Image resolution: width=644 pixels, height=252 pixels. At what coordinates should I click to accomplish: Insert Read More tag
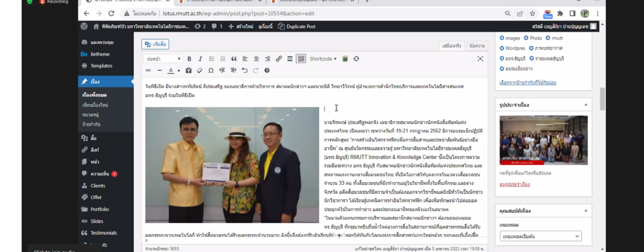[290, 59]
